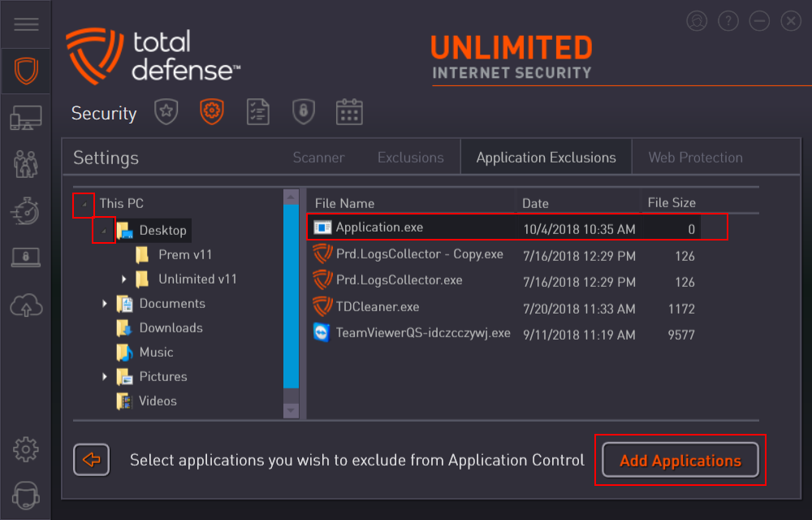The height and width of the screenshot is (520, 812).
Task: Click the folder tree scroll up arrow
Action: click(x=291, y=197)
